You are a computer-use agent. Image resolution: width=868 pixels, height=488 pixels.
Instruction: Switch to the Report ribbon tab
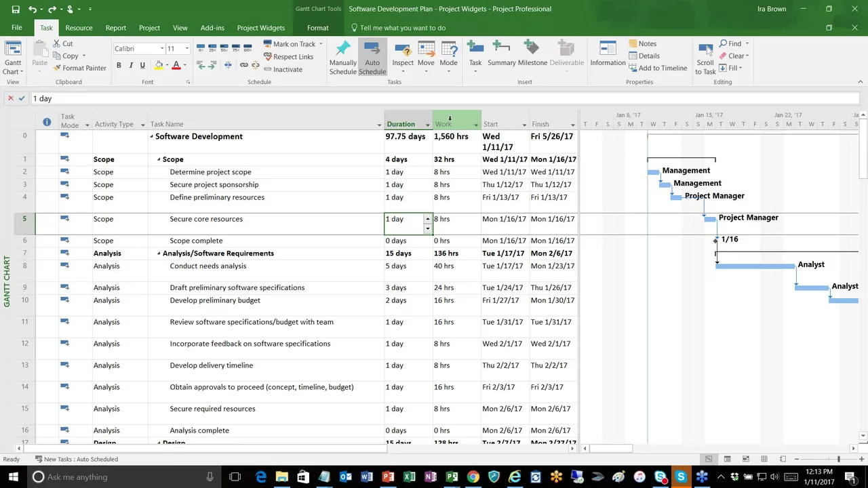point(115,28)
